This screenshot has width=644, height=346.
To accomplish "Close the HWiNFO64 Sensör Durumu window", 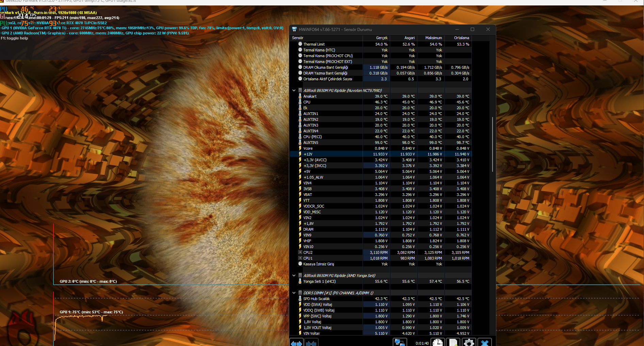I will [488, 29].
